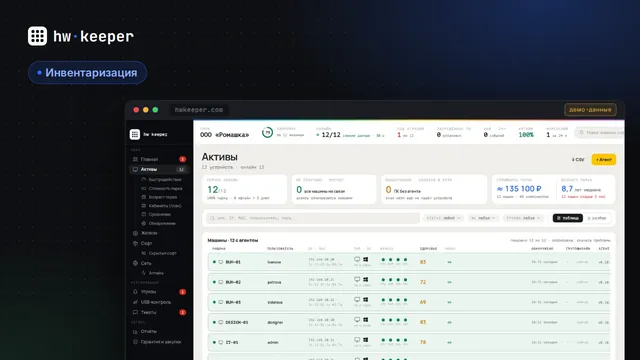Click the circular score gauge showing 79
The image size is (640, 360).
(x=267, y=133)
